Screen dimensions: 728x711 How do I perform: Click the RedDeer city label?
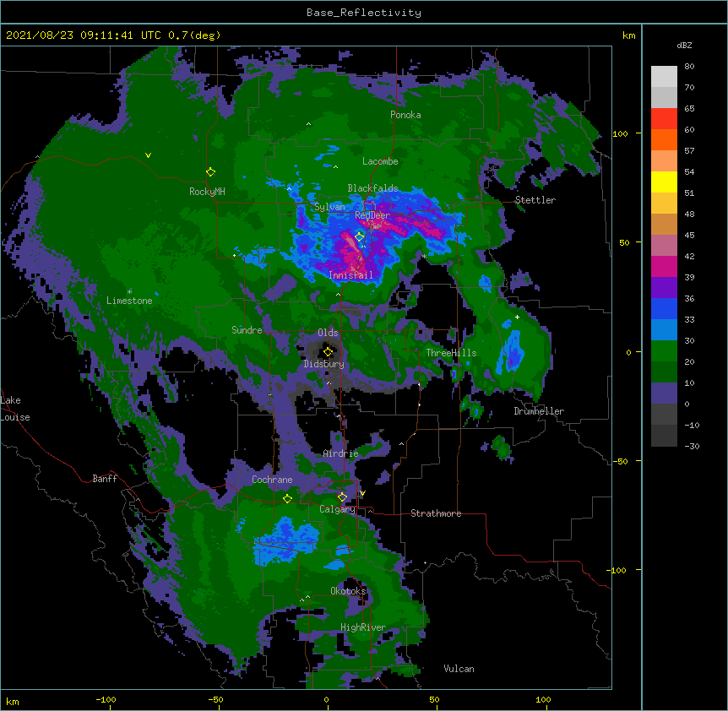[372, 214]
